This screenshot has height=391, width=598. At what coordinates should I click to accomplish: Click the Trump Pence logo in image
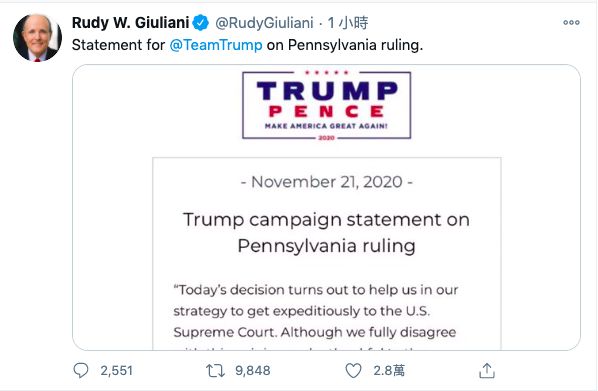point(326,105)
